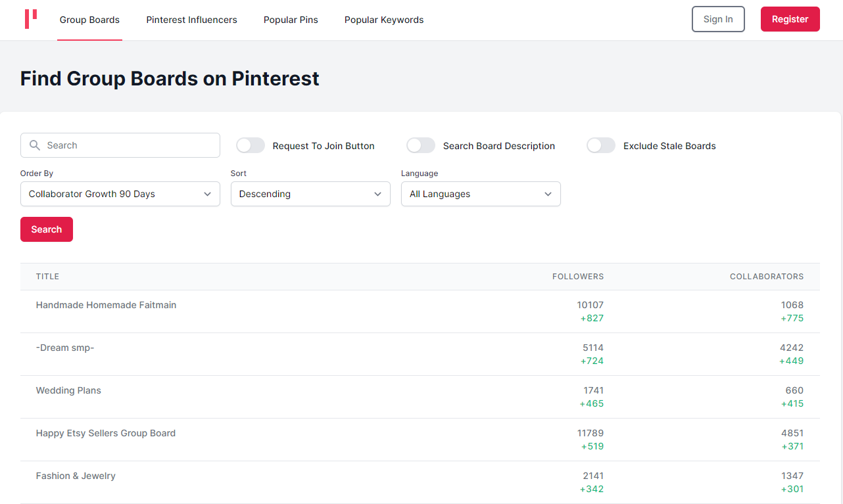Click the red site logo icon
Image resolution: width=843 pixels, height=504 pixels.
(x=30, y=19)
